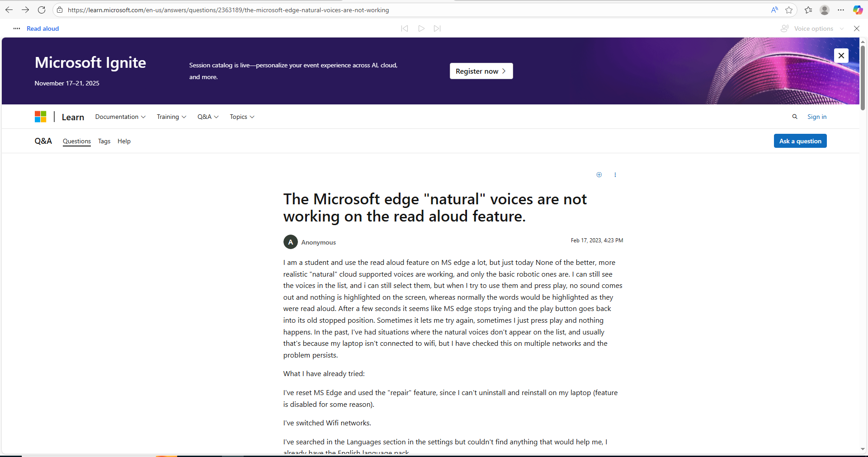868x457 pixels.
Task: Click the Anonymous author name
Action: [x=319, y=242]
